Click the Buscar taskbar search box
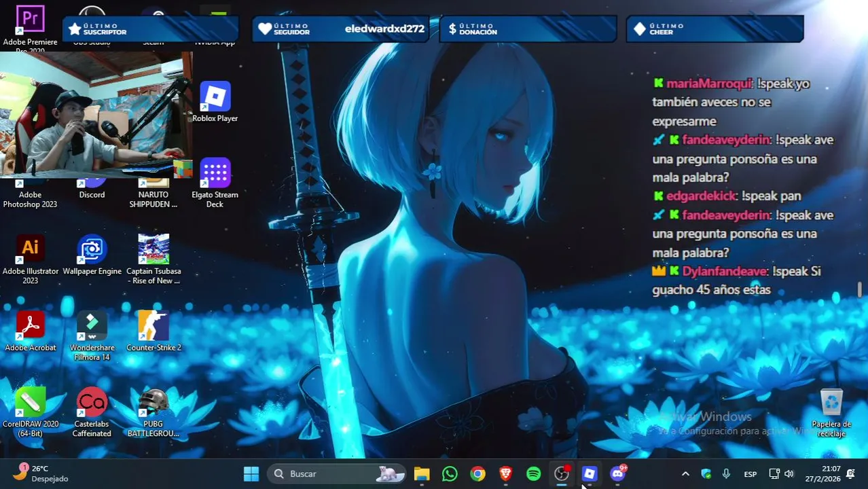868x489 pixels. [x=336, y=473]
